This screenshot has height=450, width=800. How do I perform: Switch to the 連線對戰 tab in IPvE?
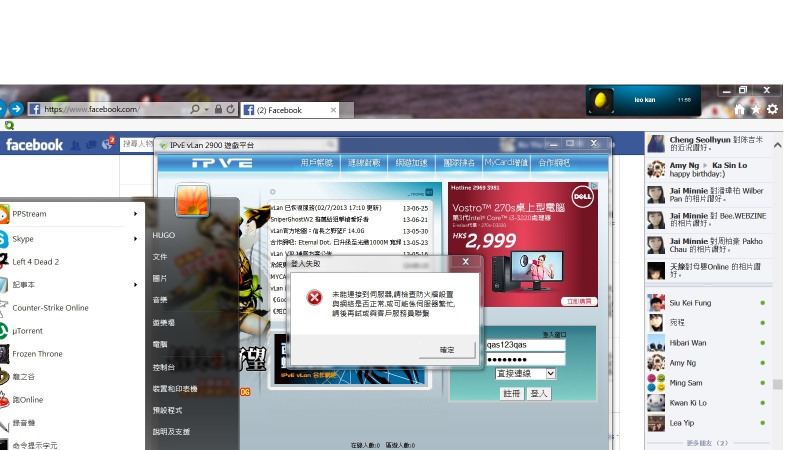pyautogui.click(x=364, y=163)
